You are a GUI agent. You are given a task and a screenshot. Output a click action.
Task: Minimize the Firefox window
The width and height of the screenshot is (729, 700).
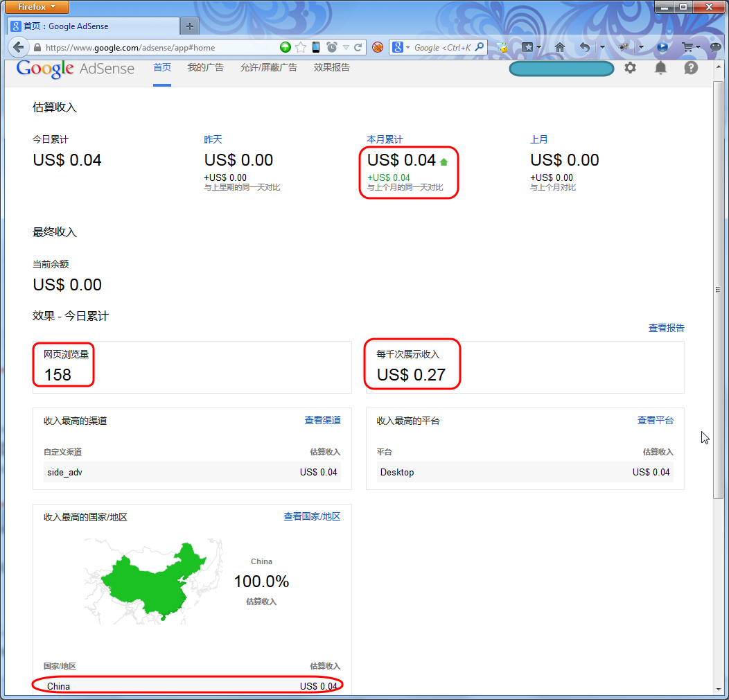coord(664,7)
